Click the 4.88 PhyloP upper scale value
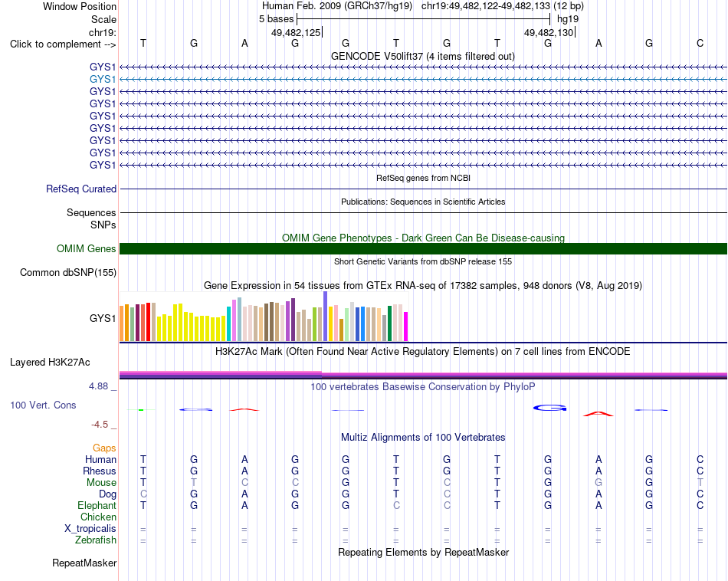 click(x=98, y=386)
